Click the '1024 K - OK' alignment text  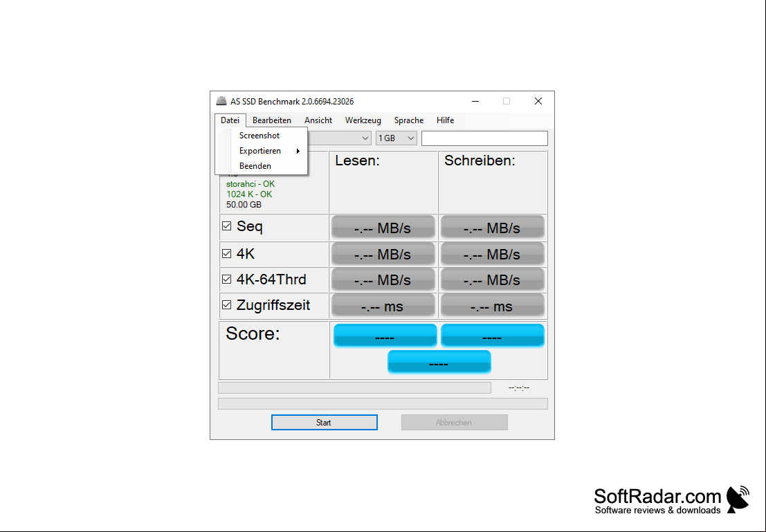tap(249, 194)
